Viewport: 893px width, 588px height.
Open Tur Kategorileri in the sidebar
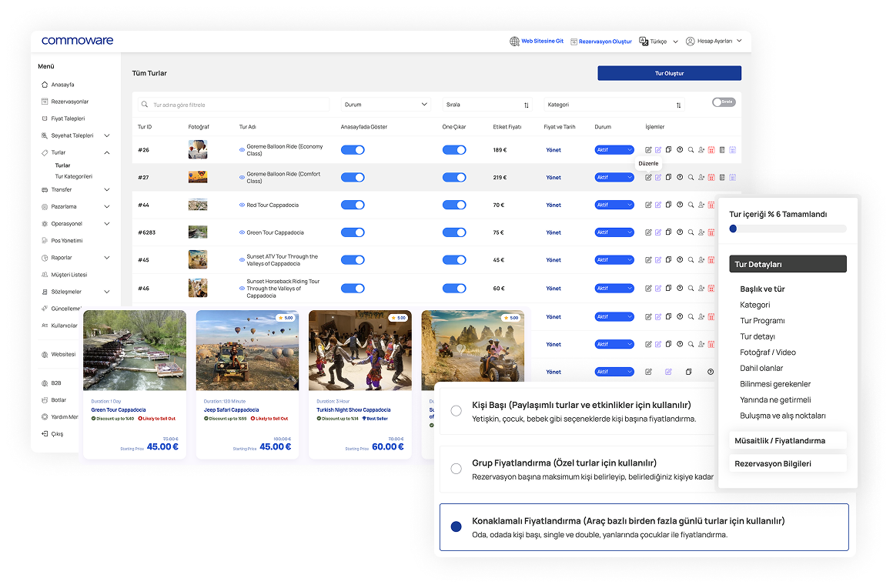tap(73, 176)
